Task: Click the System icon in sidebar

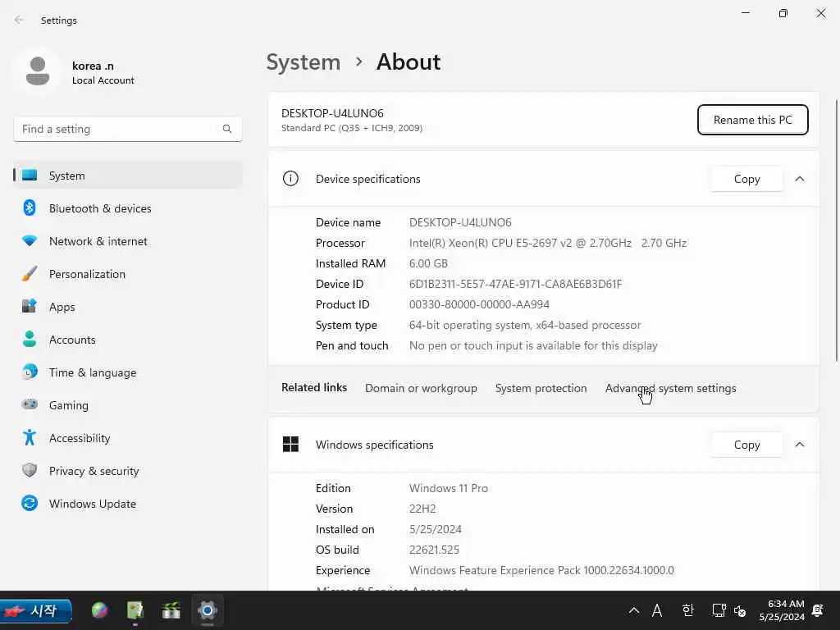Action: (x=30, y=176)
